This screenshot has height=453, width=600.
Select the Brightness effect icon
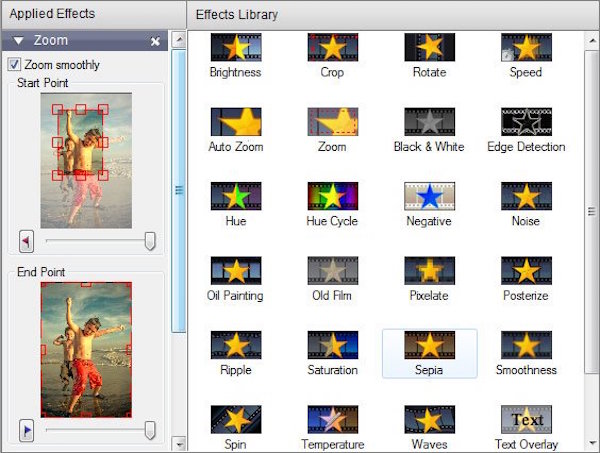(x=235, y=48)
